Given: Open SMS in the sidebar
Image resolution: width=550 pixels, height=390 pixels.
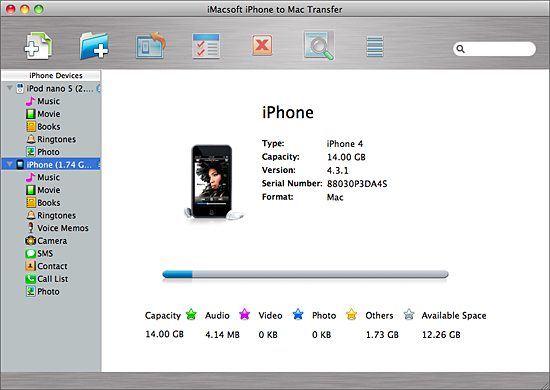Looking at the screenshot, I should pos(39,253).
